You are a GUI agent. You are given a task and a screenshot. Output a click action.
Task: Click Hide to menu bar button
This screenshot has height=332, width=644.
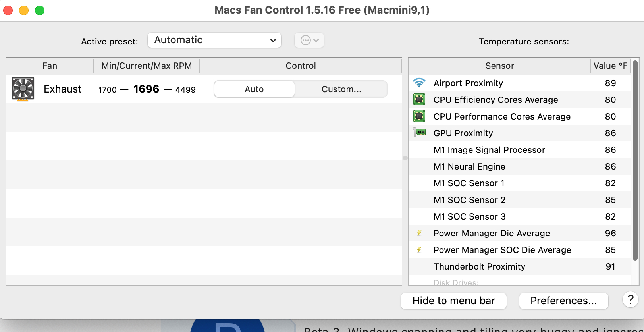click(453, 301)
